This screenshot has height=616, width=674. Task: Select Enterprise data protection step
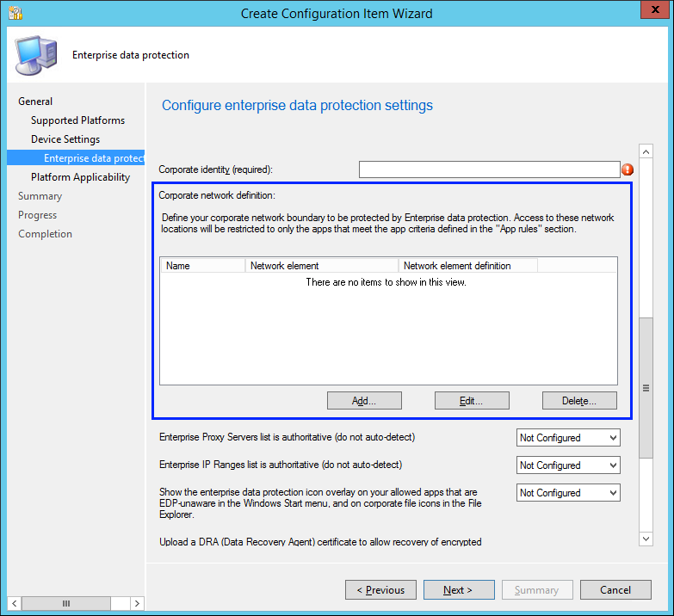76,158
